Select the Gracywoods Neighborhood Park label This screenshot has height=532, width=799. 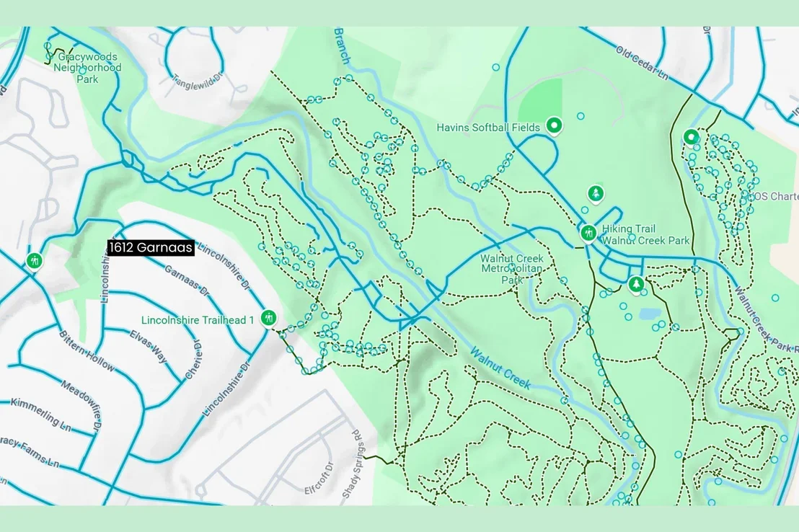(x=88, y=68)
